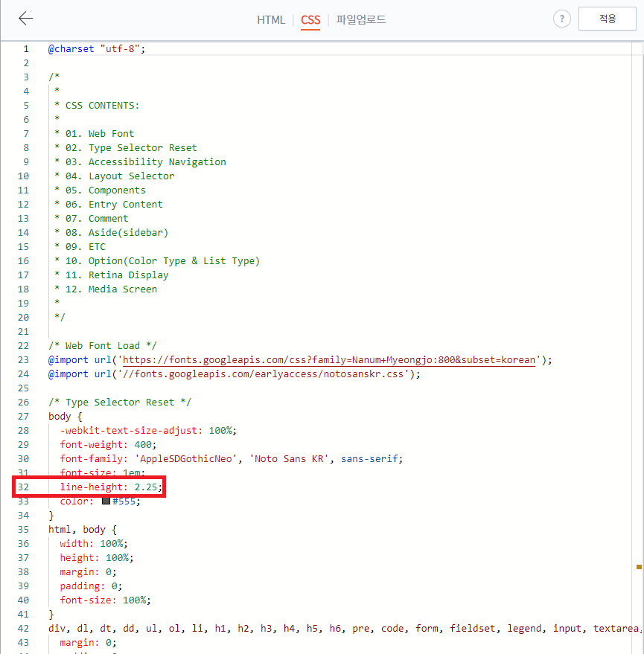Click '10. Option(Color Type & List Type)' line
This screenshot has height=654, width=644.
pos(157,261)
